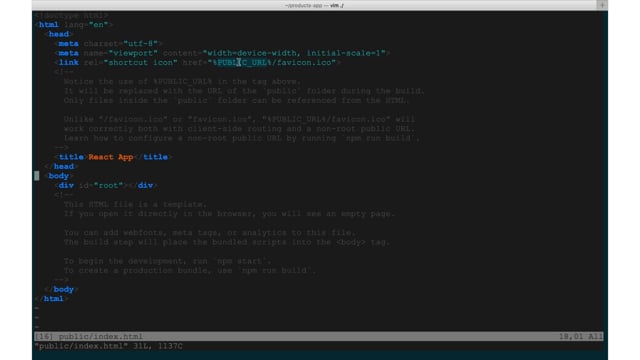Image resolution: width=640 pixels, height=360 pixels.
Task: Click the closing '</body>' tag
Action: [x=61, y=289]
